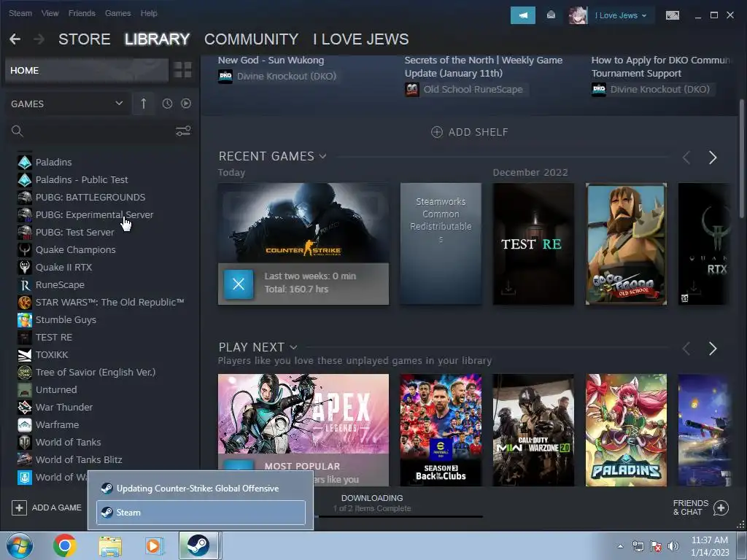Open the Games menu

[117, 13]
